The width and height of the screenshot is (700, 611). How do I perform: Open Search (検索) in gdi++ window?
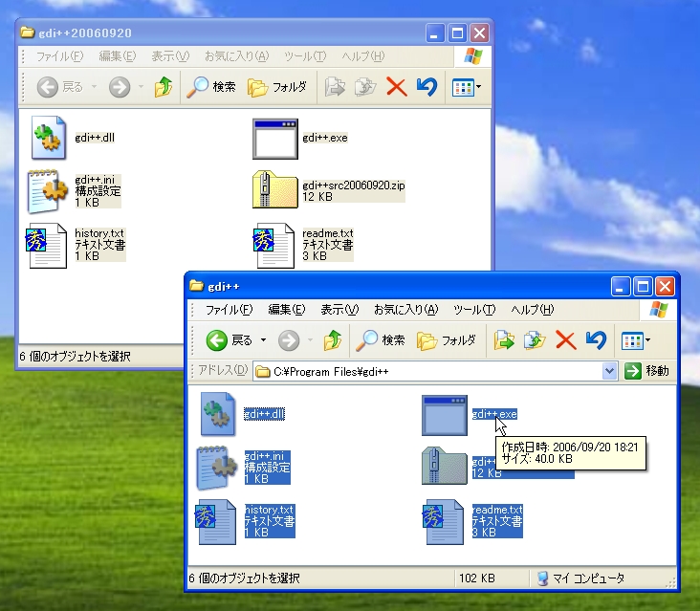tap(381, 340)
